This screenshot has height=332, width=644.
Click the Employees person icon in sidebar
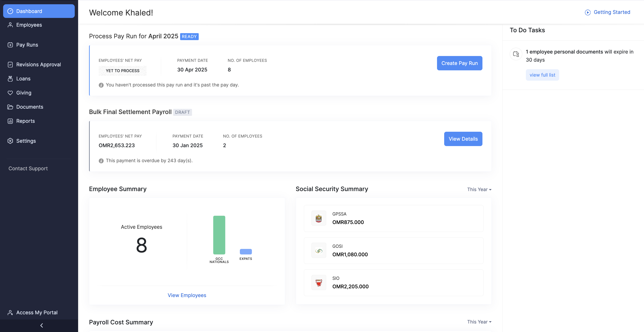(10, 25)
